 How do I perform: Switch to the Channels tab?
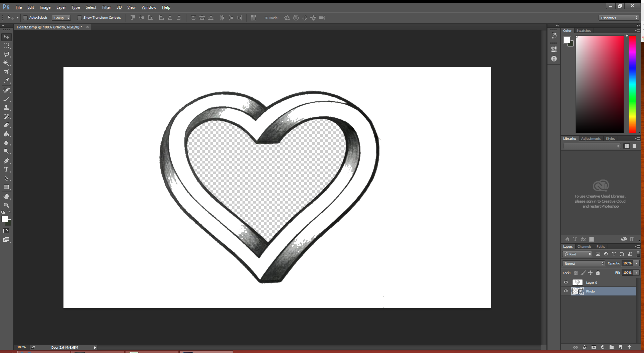(584, 247)
